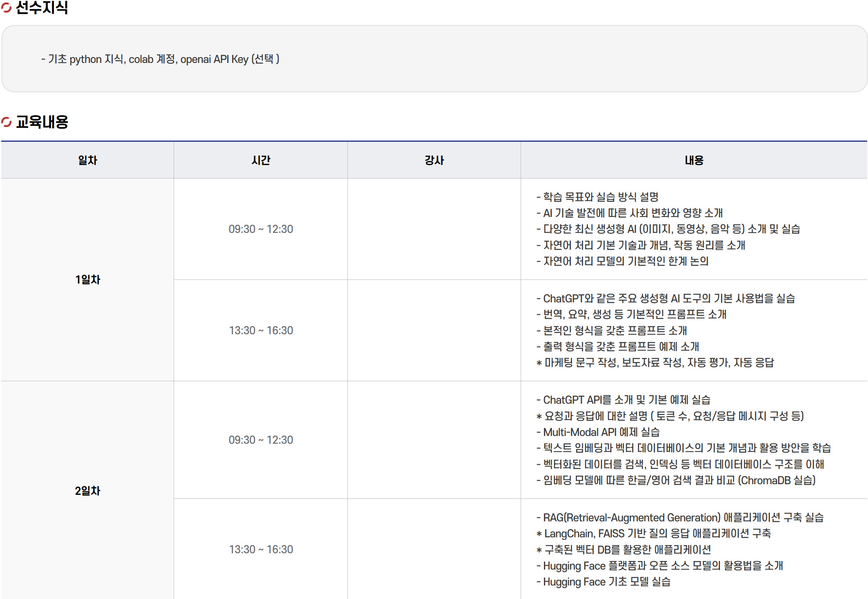Click the line '학습 목표와 실습 방식 설명'
Screen dimensions: 868x599
(597, 197)
